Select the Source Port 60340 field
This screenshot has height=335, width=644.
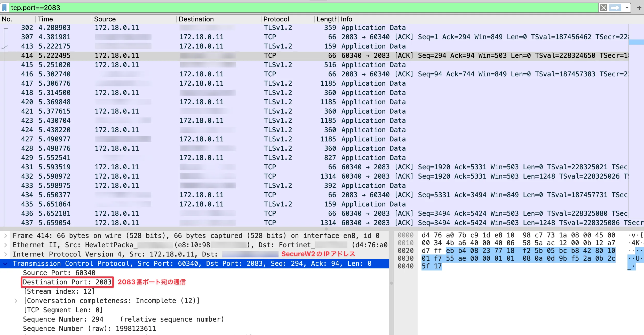(x=59, y=273)
